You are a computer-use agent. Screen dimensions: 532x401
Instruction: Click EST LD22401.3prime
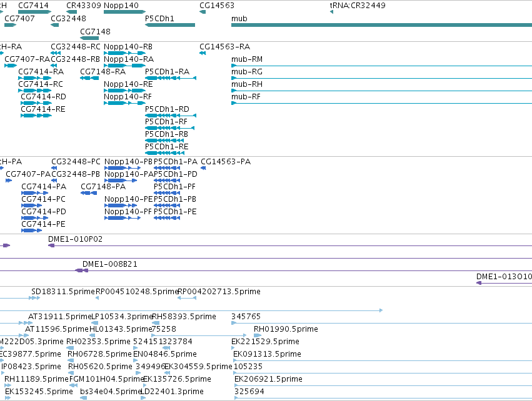143,398
